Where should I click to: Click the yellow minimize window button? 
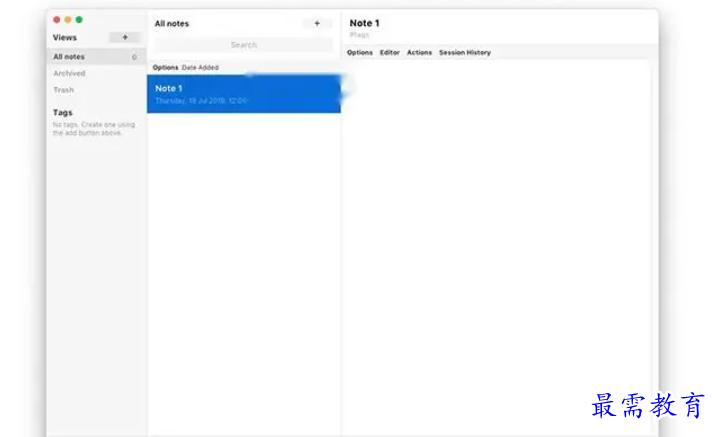pyautogui.click(x=68, y=20)
